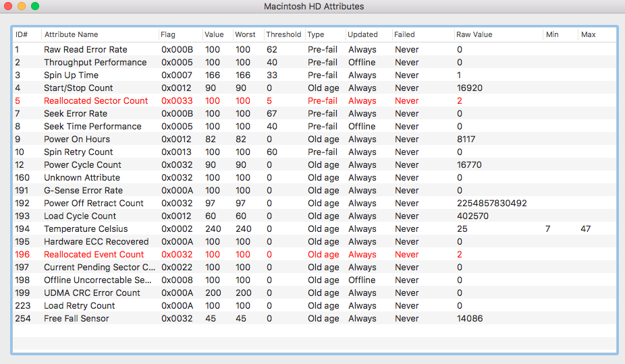Select the Load Cycle Count attribute

pyautogui.click(x=315, y=216)
